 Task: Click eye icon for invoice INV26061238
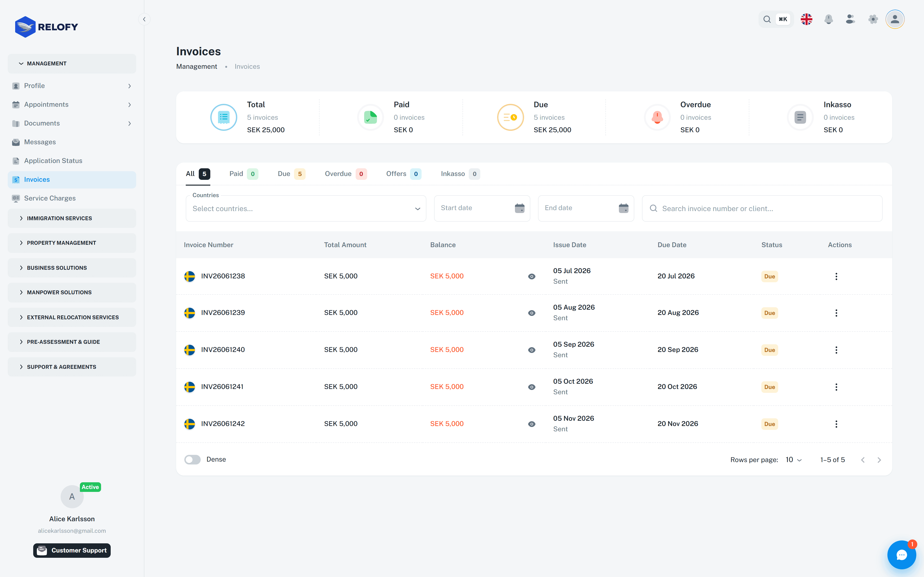point(532,276)
